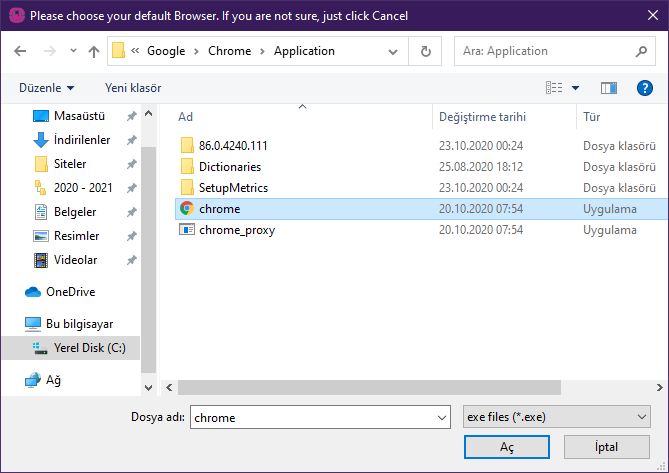This screenshot has height=473, width=669.
Task: Select Masaüstü in the sidebar
Action: (x=79, y=116)
